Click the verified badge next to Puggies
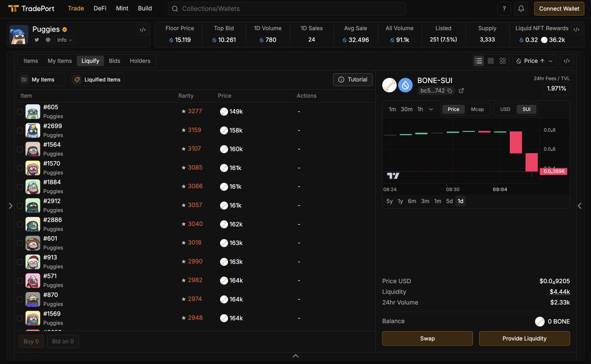The image size is (591, 364). (x=65, y=30)
